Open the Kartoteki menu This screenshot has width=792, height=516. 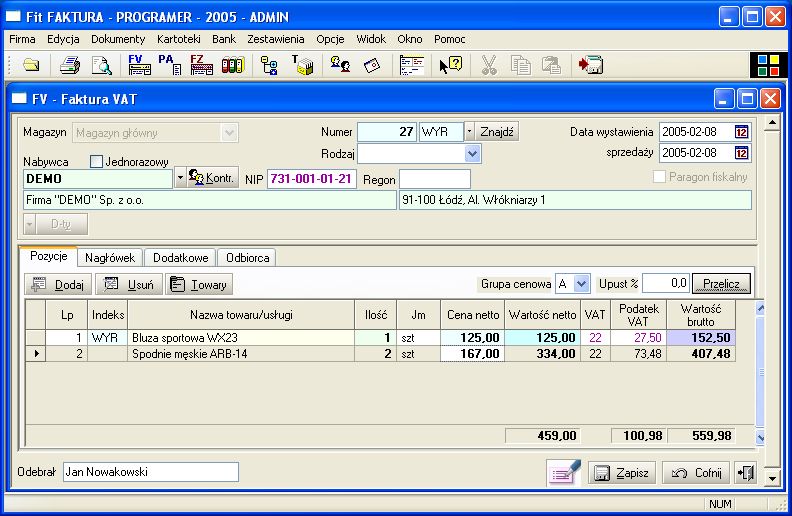click(179, 39)
